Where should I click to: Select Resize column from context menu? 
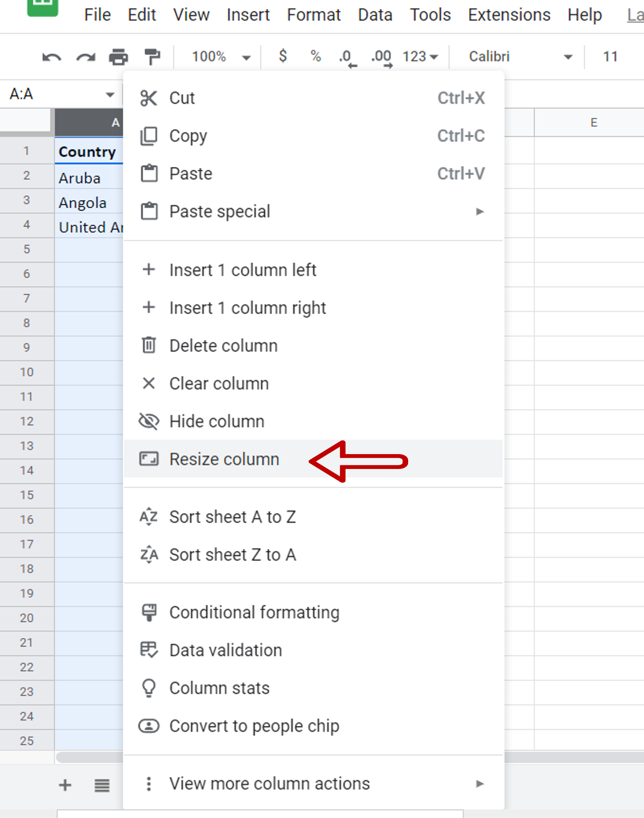coord(313,459)
